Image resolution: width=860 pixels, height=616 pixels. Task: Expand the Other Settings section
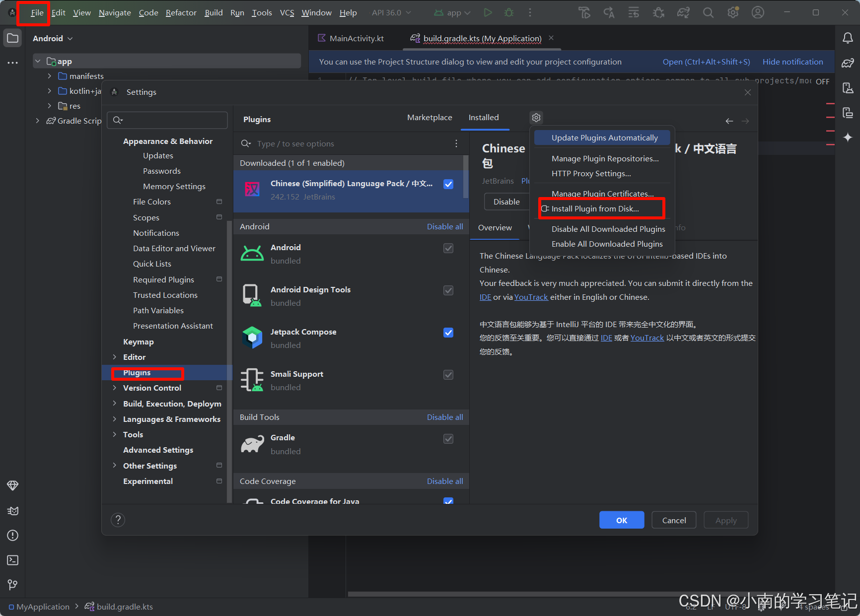[x=115, y=466]
